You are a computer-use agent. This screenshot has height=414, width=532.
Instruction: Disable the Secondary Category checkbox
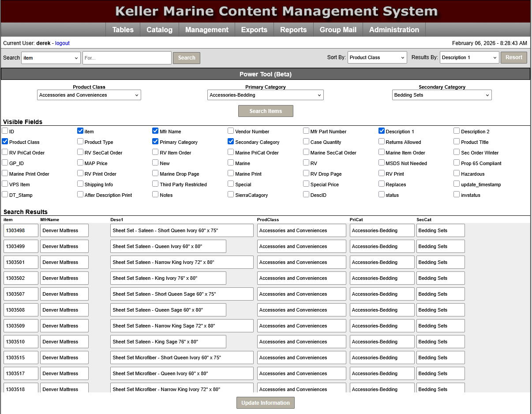coord(231,142)
